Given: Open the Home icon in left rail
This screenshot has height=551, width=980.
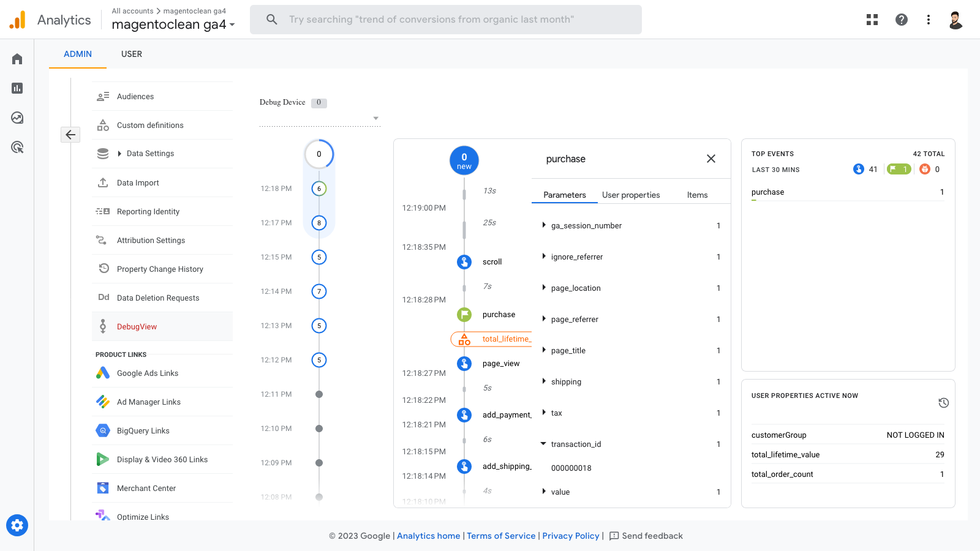Looking at the screenshot, I should (17, 59).
